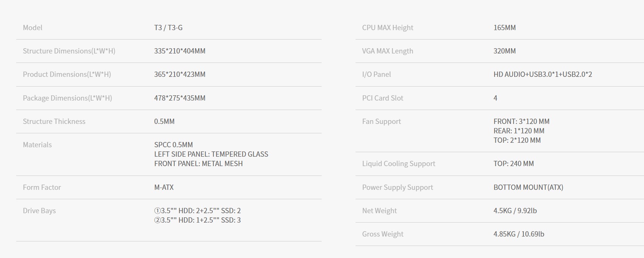This screenshot has width=644, height=258.
Task: Click the M-ATX form factor value
Action: coord(164,187)
